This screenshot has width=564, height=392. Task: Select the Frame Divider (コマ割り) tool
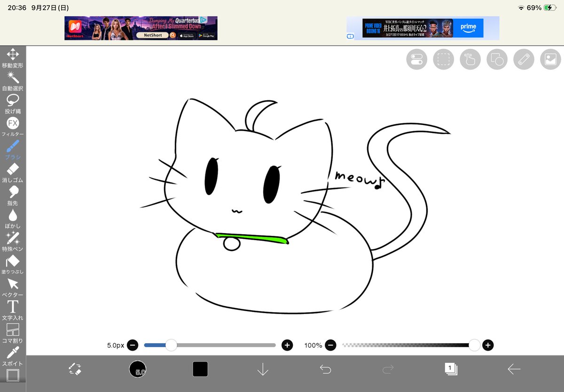tap(13, 334)
